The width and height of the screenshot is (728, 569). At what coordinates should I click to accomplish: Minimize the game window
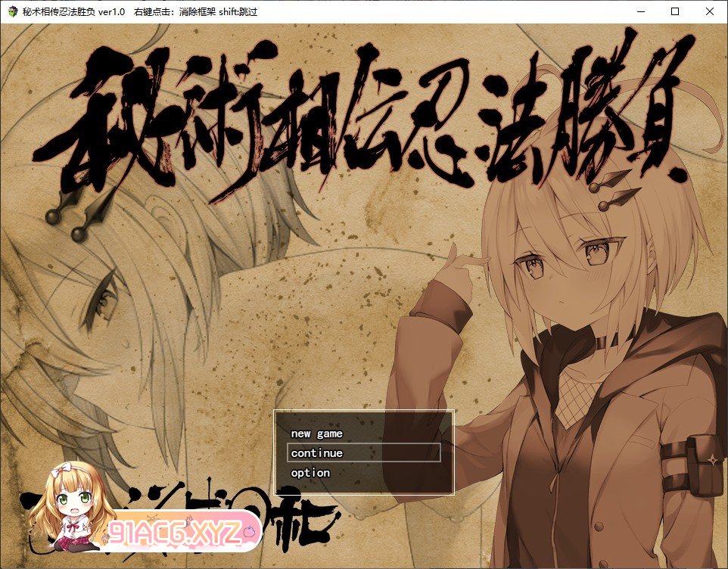click(x=641, y=12)
